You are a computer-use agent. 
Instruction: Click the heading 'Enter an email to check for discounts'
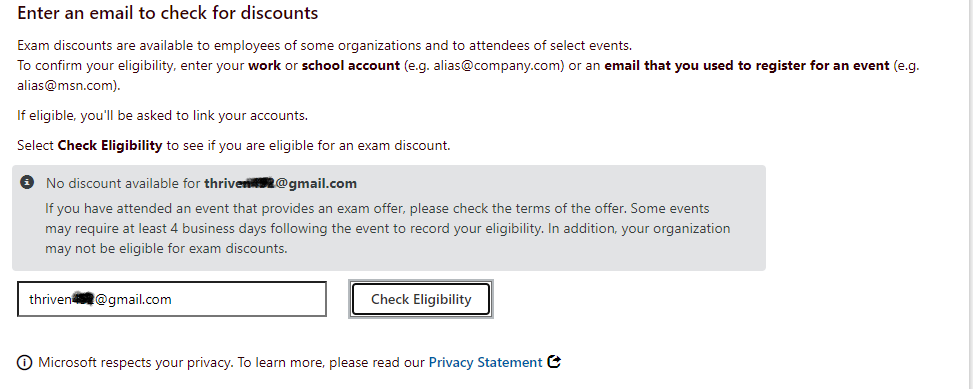point(168,13)
